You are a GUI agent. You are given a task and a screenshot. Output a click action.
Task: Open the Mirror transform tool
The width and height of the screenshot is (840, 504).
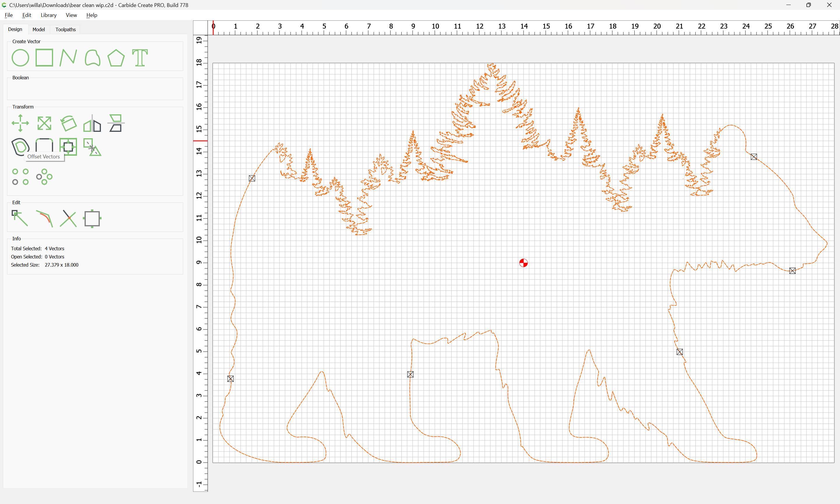(92, 123)
